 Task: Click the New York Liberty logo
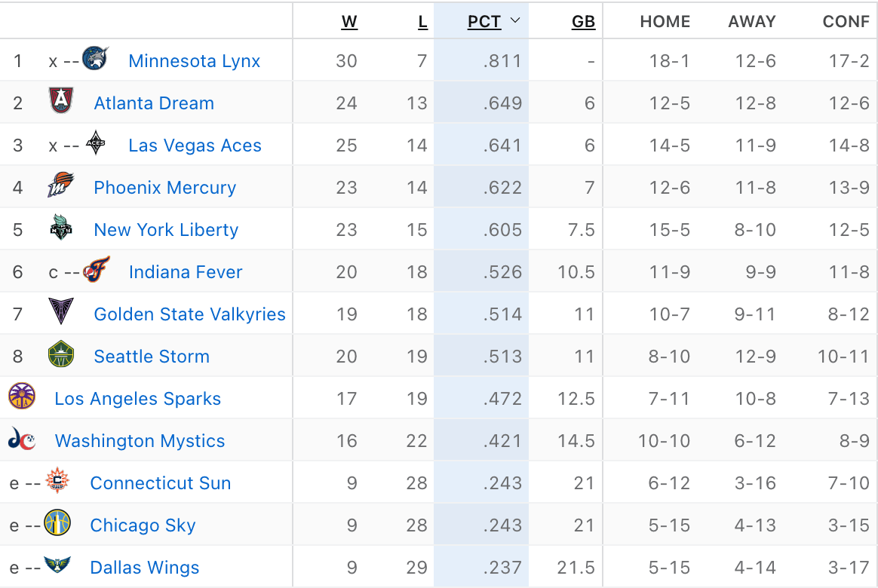click(x=61, y=227)
